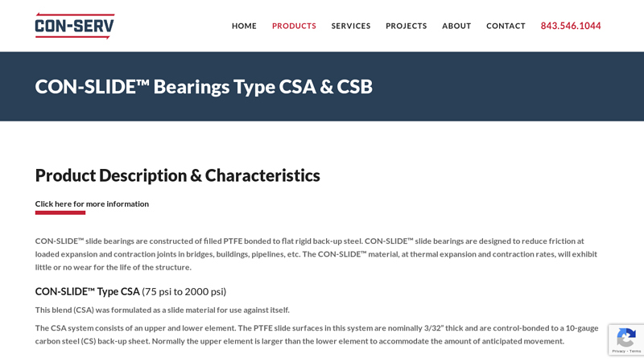Click the red underline below the info link
The height and width of the screenshot is (362, 644).
pyautogui.click(x=60, y=213)
